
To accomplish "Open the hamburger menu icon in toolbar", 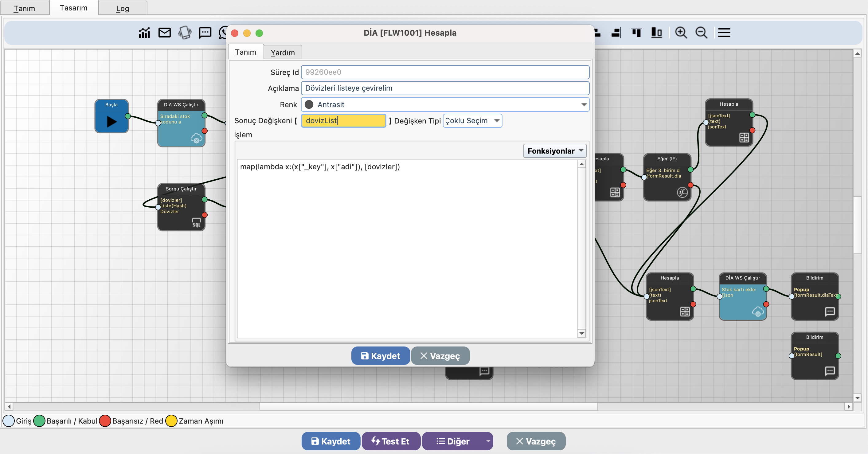I will tap(724, 33).
